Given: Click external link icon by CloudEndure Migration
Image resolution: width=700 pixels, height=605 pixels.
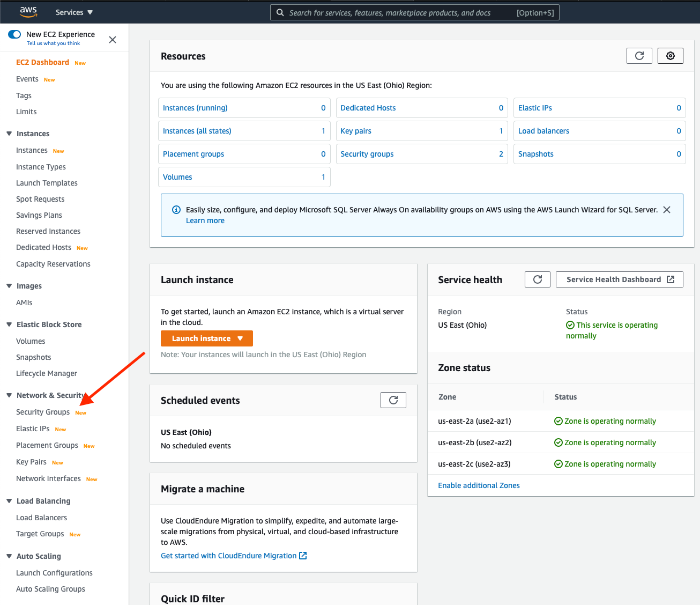Looking at the screenshot, I should coord(303,556).
